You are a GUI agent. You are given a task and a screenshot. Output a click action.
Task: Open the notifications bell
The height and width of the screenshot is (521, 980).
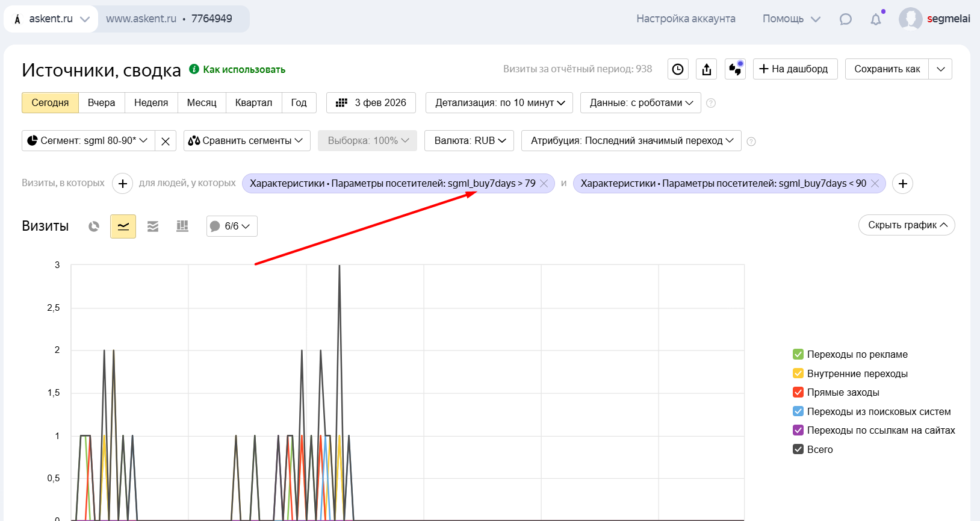tap(876, 19)
